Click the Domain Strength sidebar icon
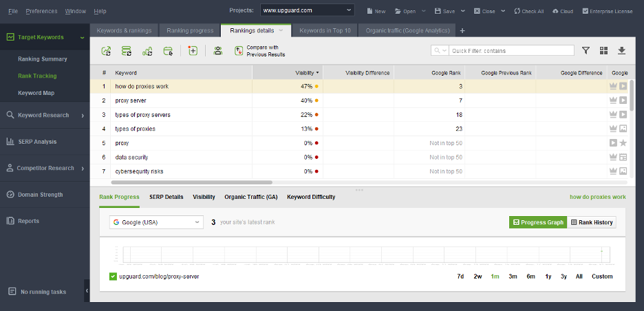This screenshot has height=311, width=644. pos(11,195)
